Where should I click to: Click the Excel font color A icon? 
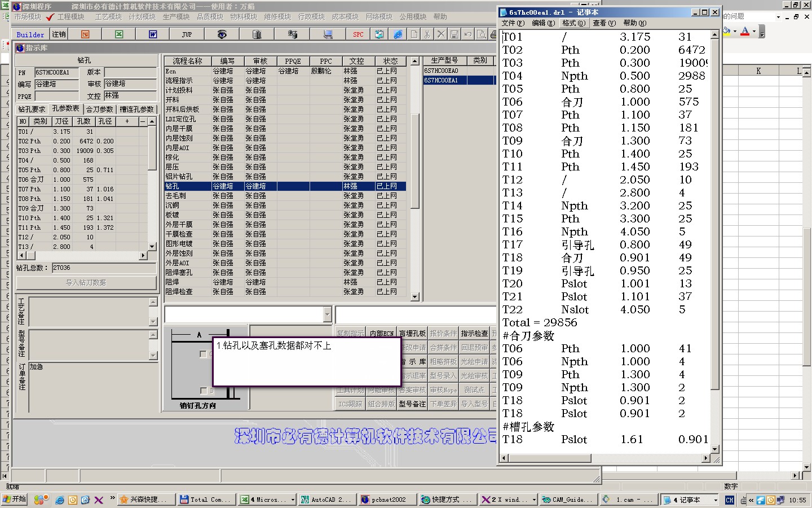[x=745, y=31]
